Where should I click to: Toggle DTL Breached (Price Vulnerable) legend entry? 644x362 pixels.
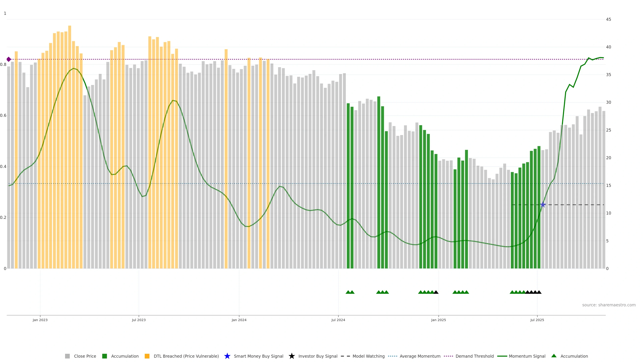186,356
